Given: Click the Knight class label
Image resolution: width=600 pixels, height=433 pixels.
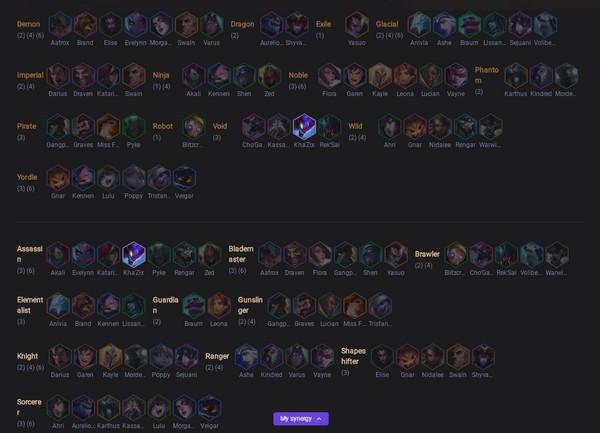Looking at the screenshot, I should [27, 356].
